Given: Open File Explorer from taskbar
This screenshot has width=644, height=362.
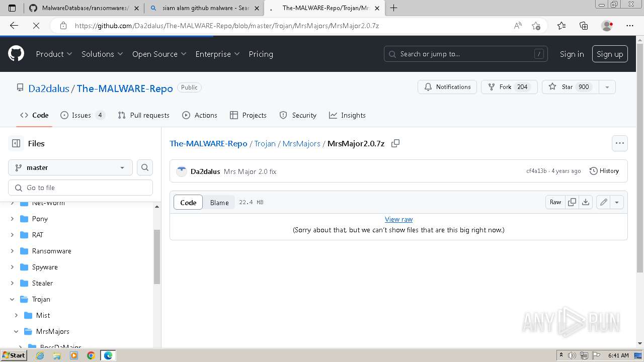Looking at the screenshot, I should pyautogui.click(x=57, y=355).
